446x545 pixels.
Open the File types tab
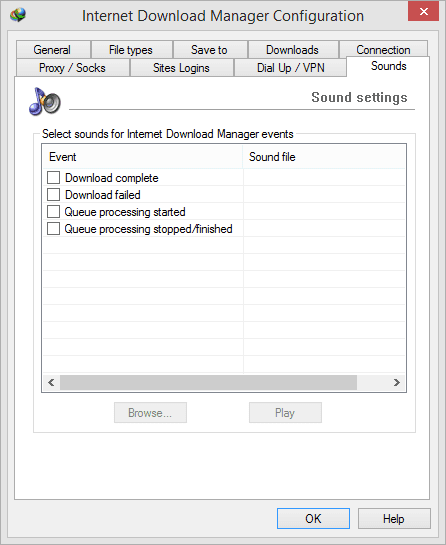[131, 50]
